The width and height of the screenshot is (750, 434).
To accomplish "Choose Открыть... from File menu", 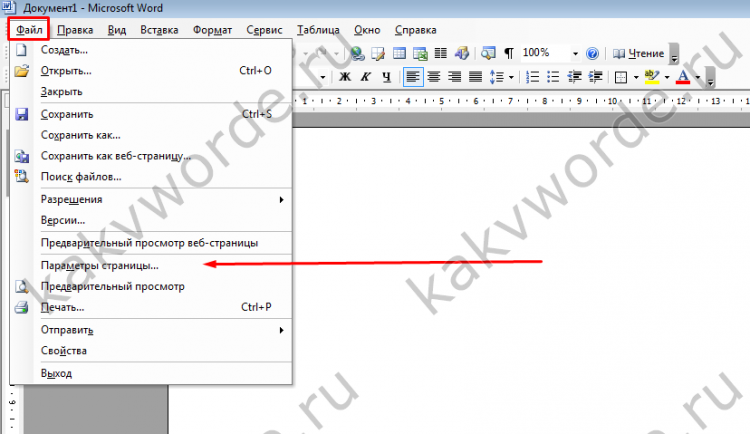I will [x=151, y=70].
